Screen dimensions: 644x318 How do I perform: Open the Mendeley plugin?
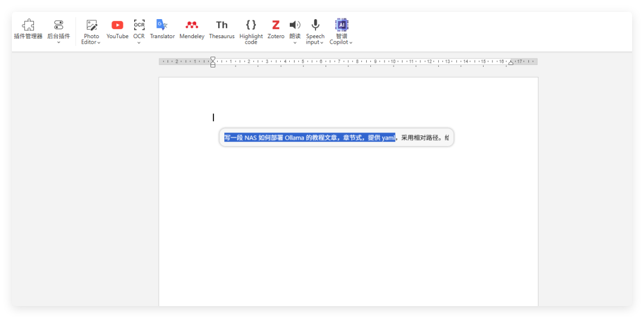[x=192, y=29]
